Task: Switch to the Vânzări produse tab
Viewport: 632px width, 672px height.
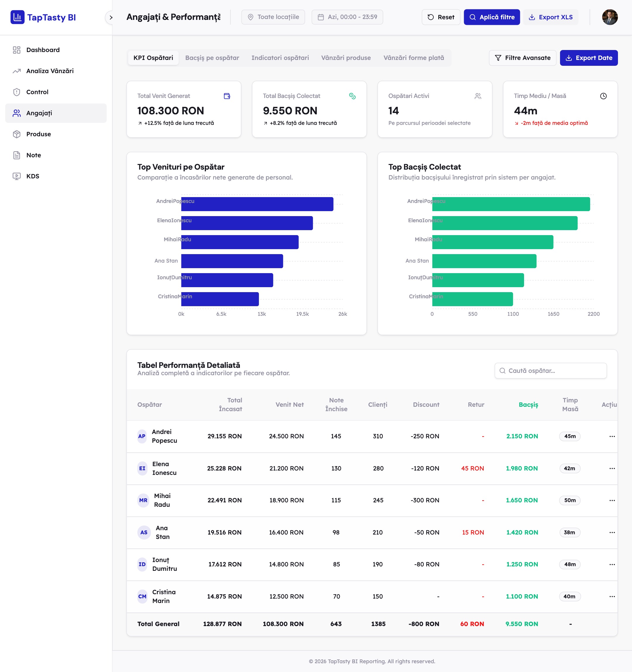Action: (x=346, y=58)
